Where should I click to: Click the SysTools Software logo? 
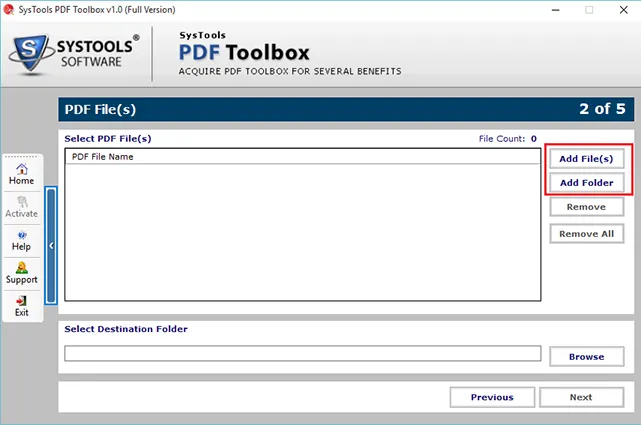pos(74,54)
